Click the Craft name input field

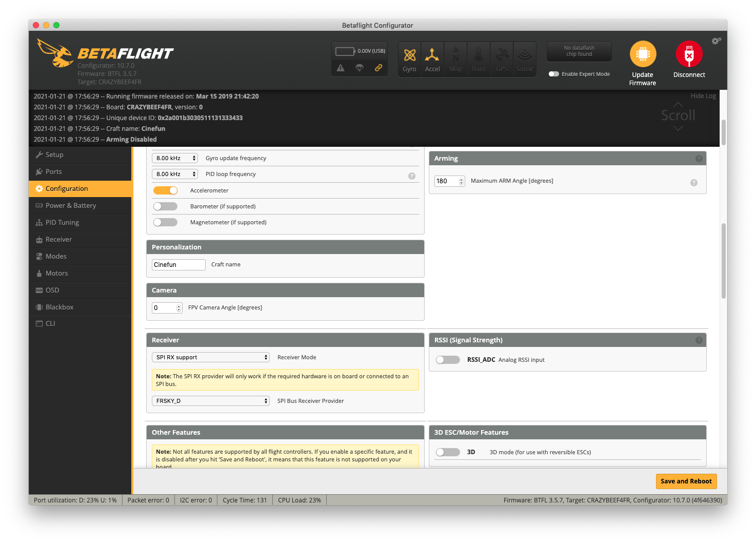(x=178, y=265)
